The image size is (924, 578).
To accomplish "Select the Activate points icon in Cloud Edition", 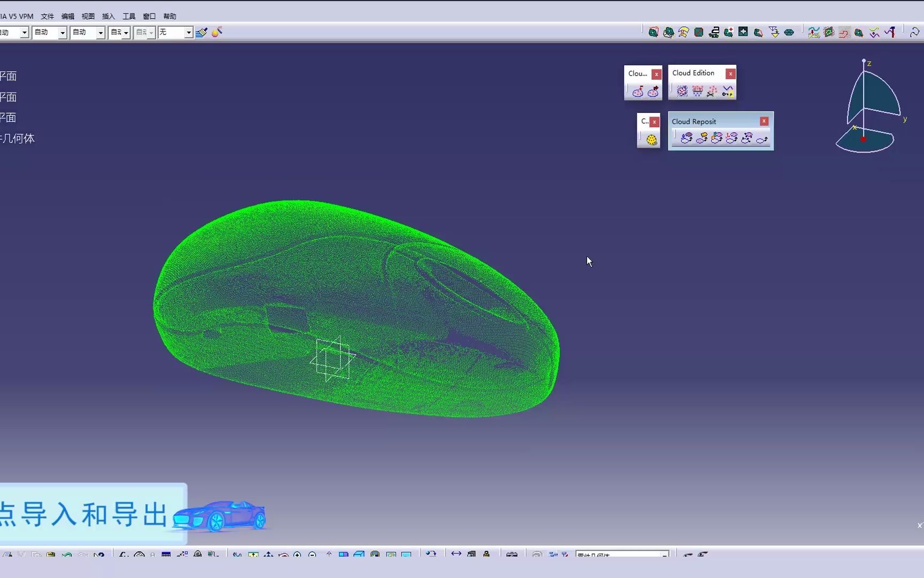I will (x=682, y=92).
